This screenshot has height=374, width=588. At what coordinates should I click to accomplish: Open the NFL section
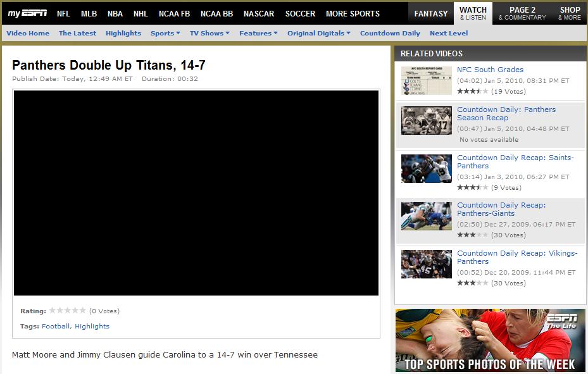(x=63, y=14)
